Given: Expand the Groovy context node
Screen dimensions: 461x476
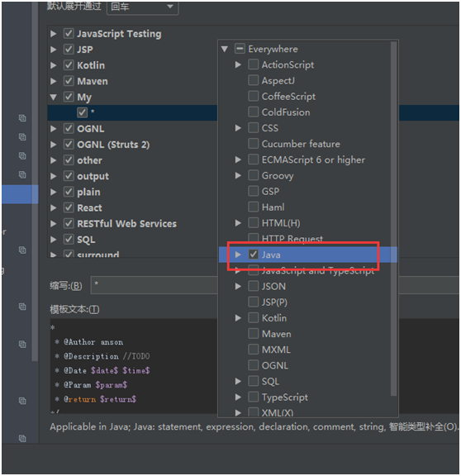Looking at the screenshot, I should 238,175.
